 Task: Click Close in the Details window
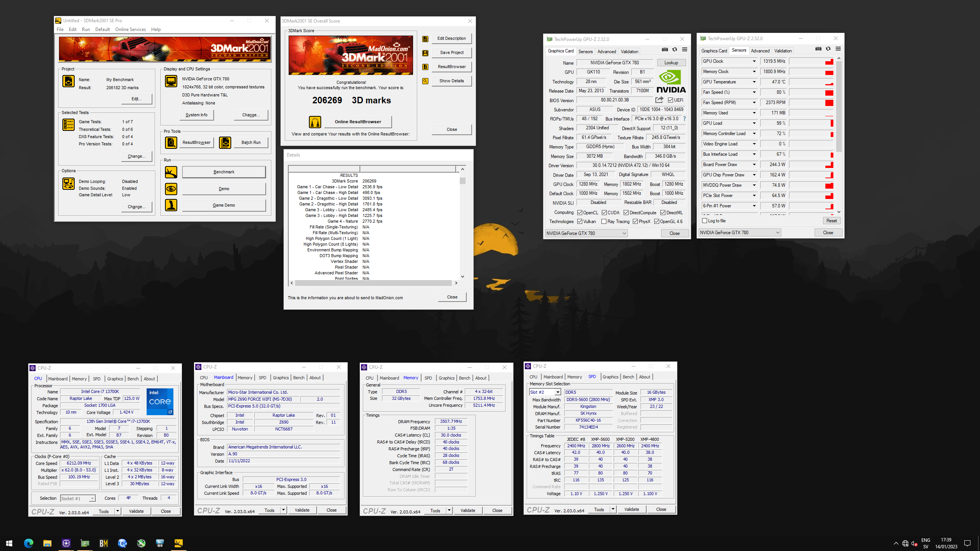point(452,297)
